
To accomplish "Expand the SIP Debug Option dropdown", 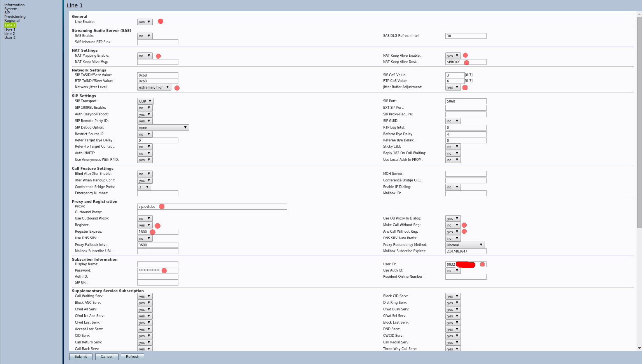I will pos(163,128).
